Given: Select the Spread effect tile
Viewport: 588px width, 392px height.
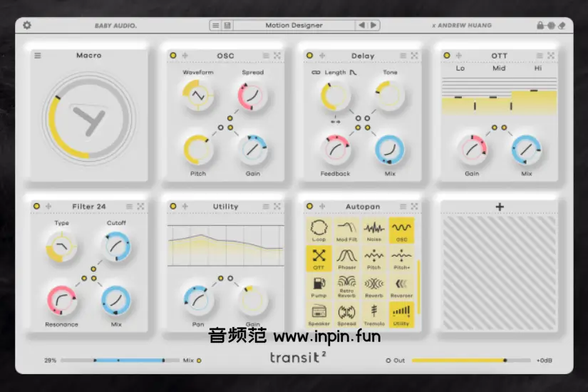Looking at the screenshot, I should click(346, 315).
